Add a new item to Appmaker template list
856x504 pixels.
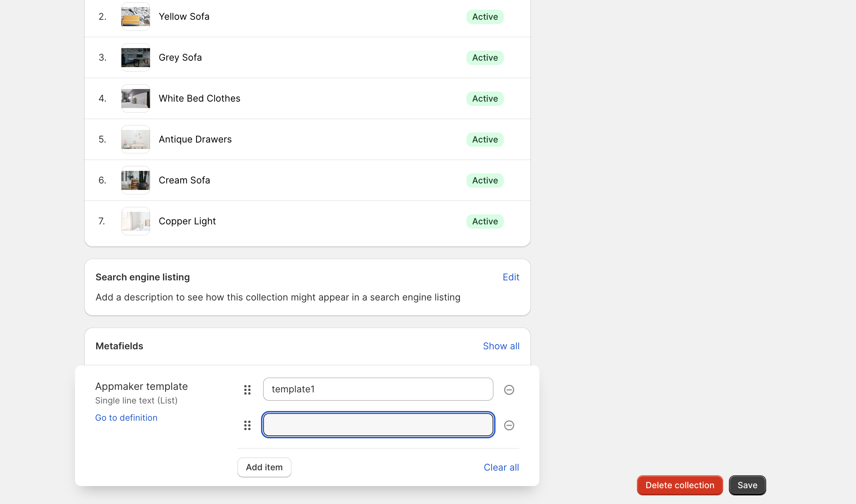264,467
